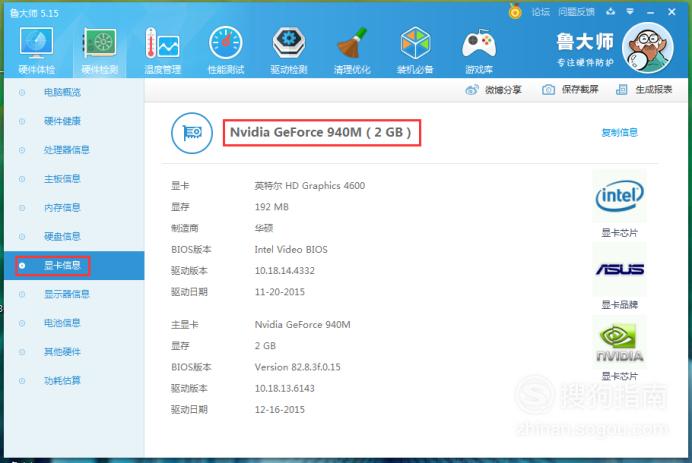
Task: Minimize the 鲁大师 window
Action: tap(650, 12)
